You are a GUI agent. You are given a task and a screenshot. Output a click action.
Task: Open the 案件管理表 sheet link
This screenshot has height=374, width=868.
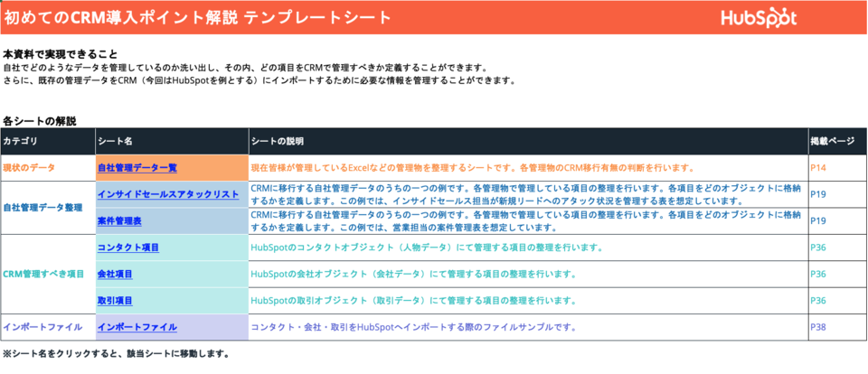coord(119,220)
